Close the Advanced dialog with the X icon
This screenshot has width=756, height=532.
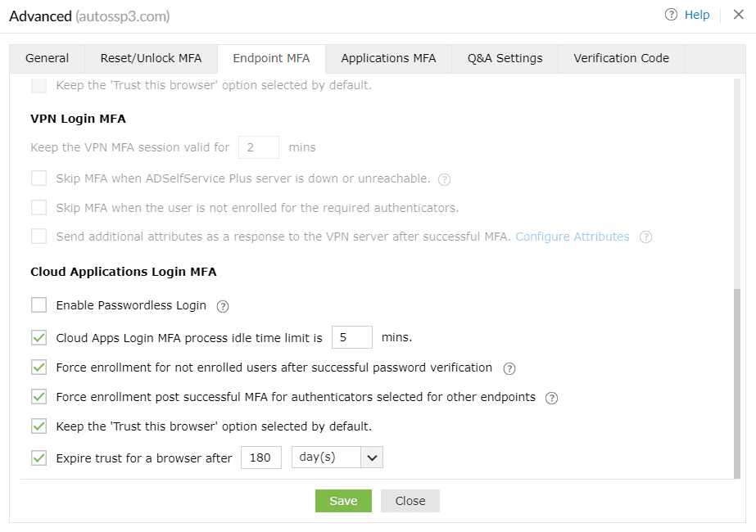pos(738,15)
